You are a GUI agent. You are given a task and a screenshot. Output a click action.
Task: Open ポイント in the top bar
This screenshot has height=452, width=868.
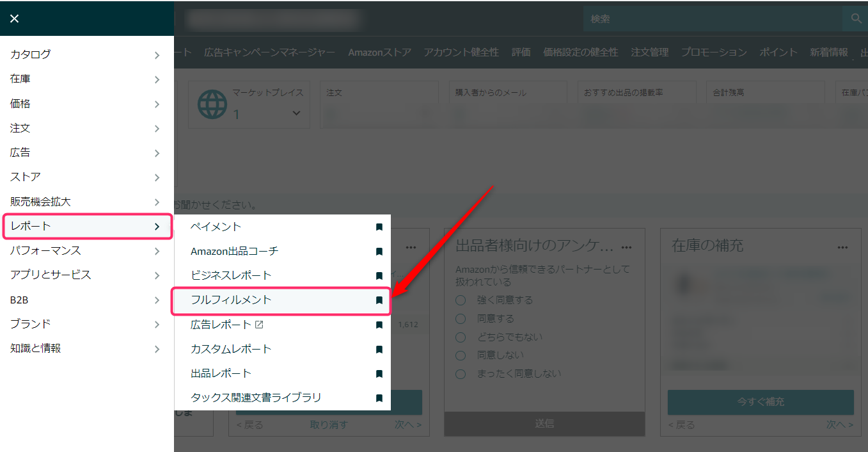[778, 52]
